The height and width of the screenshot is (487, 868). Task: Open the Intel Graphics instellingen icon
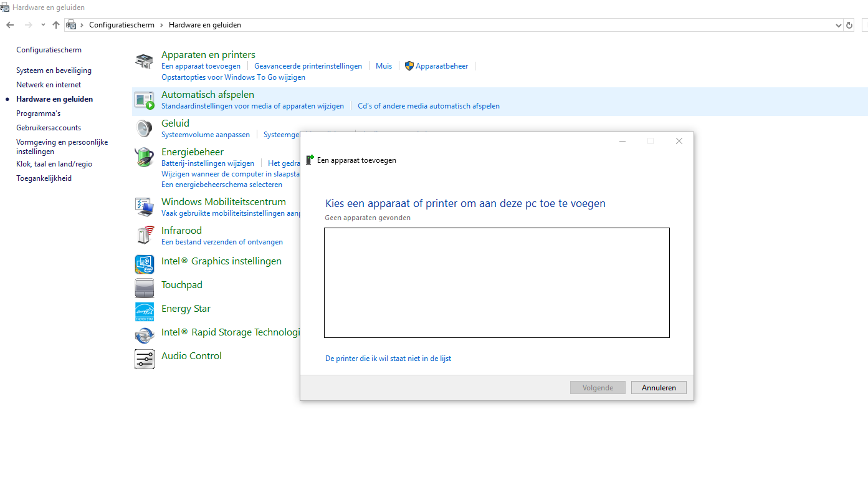[144, 264]
